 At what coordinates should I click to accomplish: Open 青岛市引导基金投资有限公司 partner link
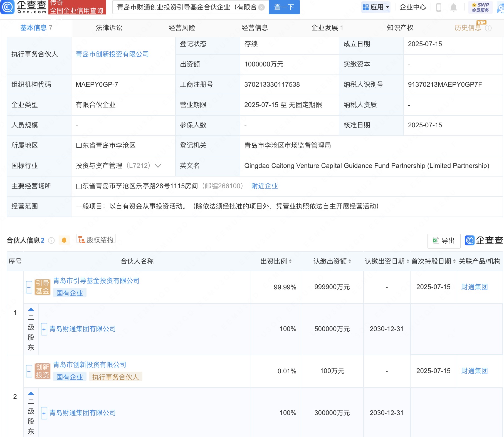click(96, 281)
